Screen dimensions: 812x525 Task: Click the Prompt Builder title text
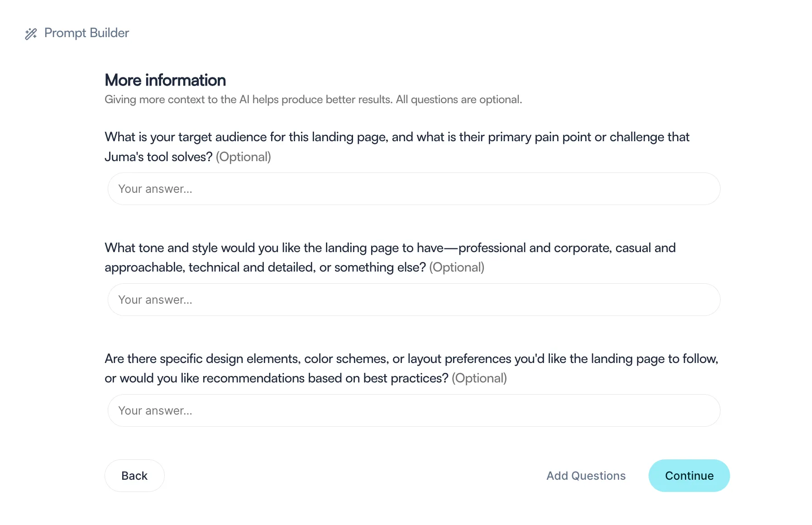(86, 33)
